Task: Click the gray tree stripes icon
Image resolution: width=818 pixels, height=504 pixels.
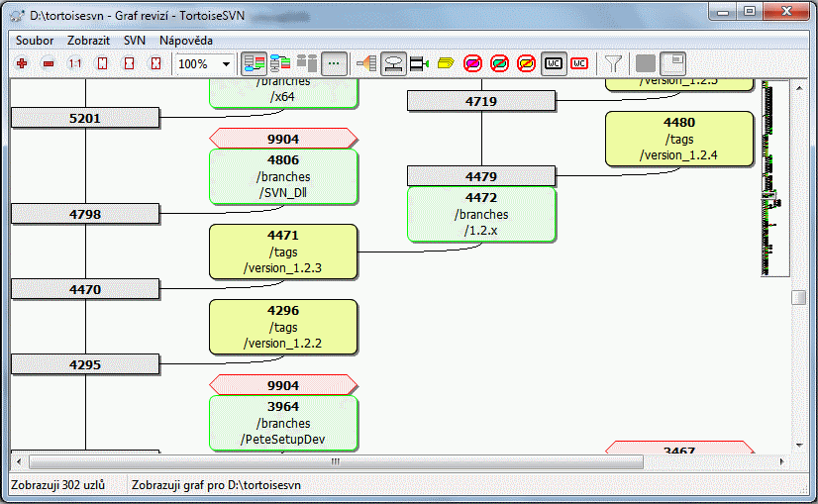Action: click(x=646, y=63)
